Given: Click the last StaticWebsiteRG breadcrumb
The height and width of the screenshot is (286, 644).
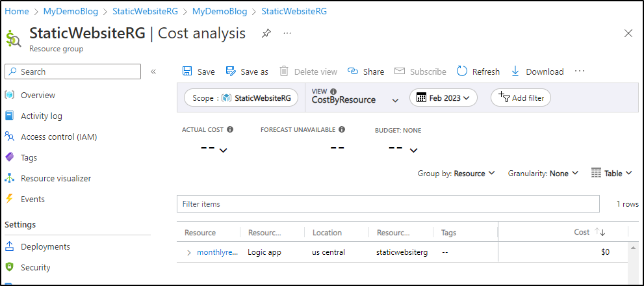Looking at the screenshot, I should click(x=294, y=12).
